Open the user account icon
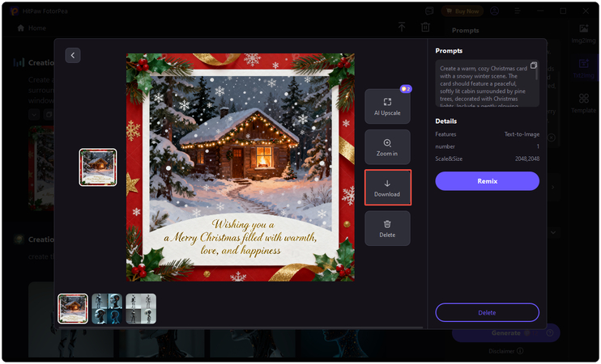 [x=494, y=11]
